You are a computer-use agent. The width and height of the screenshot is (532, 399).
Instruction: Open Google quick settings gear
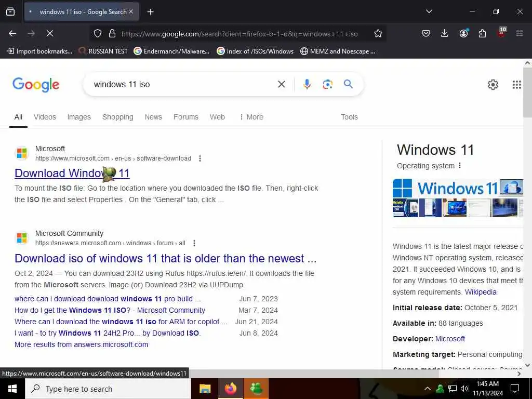493,85
